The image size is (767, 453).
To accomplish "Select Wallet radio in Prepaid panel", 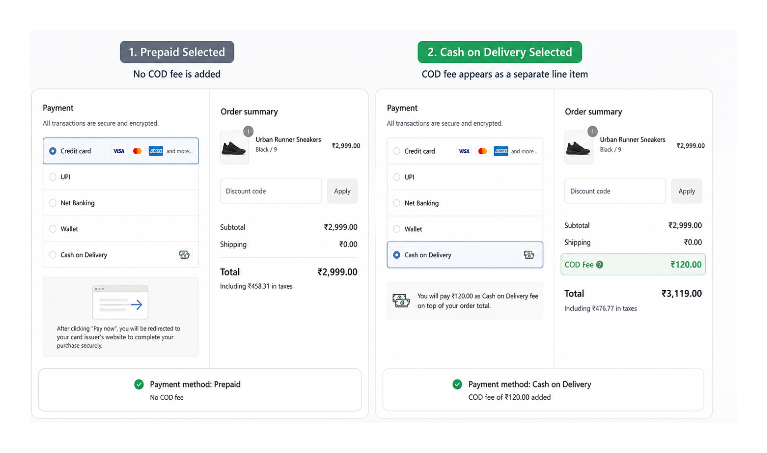I will click(x=53, y=228).
